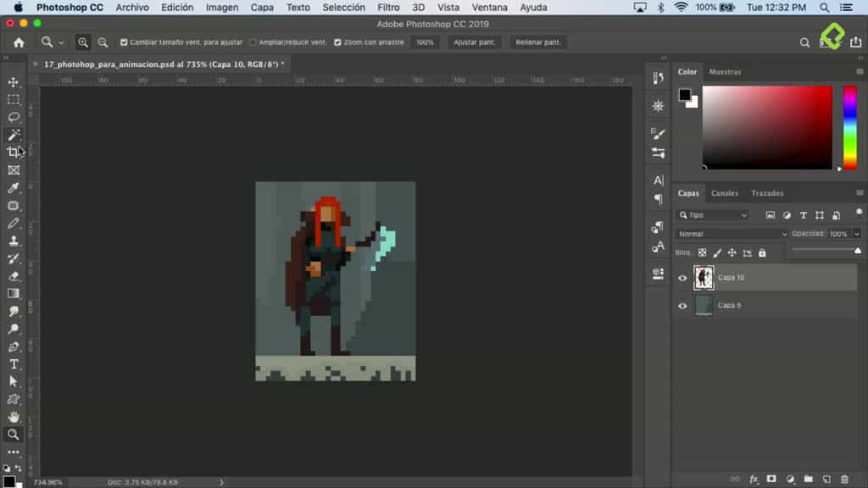Open the Ventana menu
Image resolution: width=868 pixels, height=488 pixels.
[x=489, y=8]
